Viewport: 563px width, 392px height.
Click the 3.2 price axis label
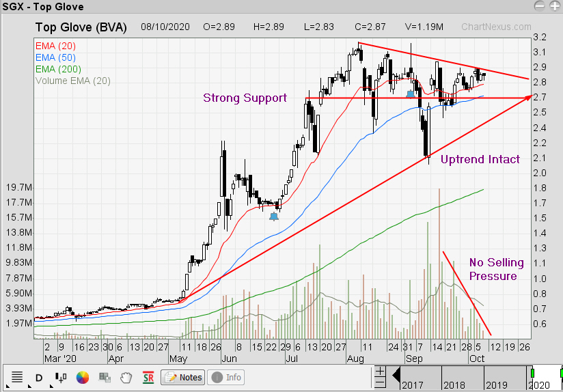540,38
